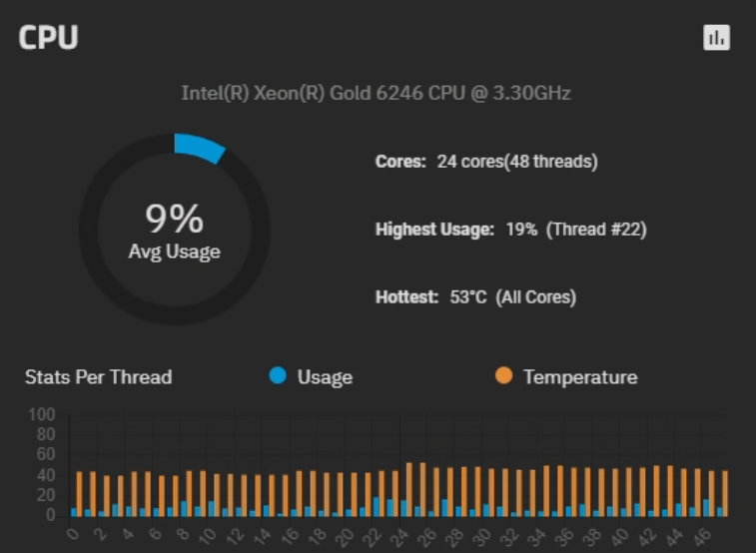This screenshot has width=756, height=553.
Task: Click the 9% Avg Usage gauge
Action: (x=174, y=230)
